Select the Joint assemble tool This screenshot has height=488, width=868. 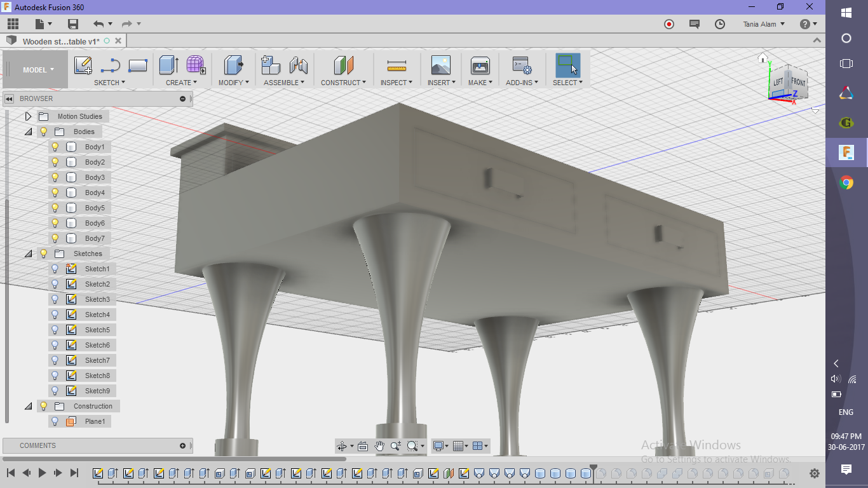coord(298,65)
